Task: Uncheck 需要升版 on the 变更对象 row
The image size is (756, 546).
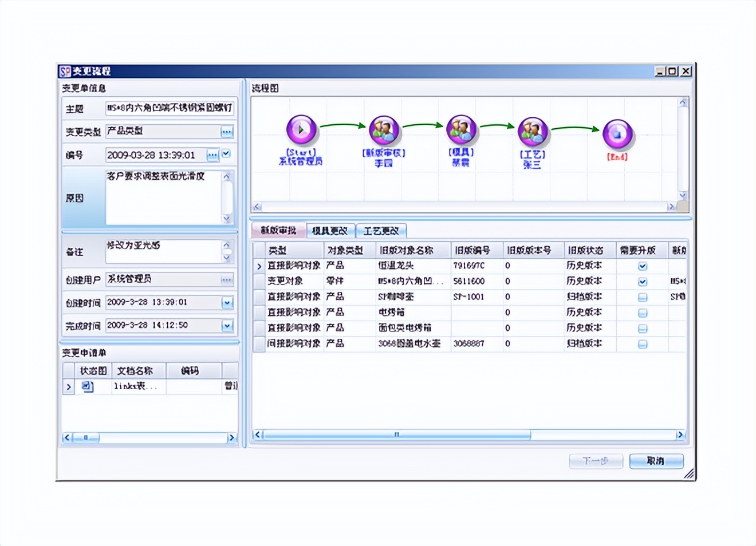Action: [x=643, y=281]
